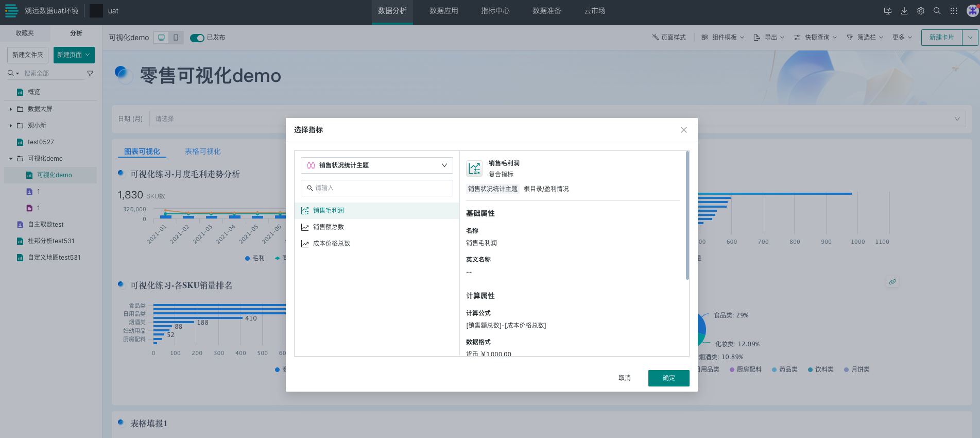Click the 确定 button
Screen dimensions: 980x438
coord(668,378)
